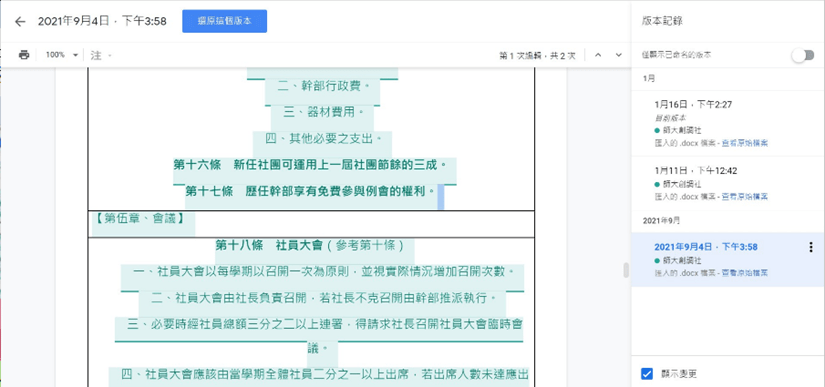Click the 2021年9月 group label
The image size is (825, 387).
pos(661,221)
